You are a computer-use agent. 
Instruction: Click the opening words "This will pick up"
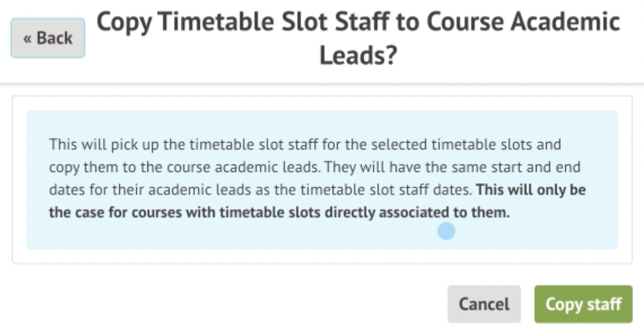click(x=94, y=145)
